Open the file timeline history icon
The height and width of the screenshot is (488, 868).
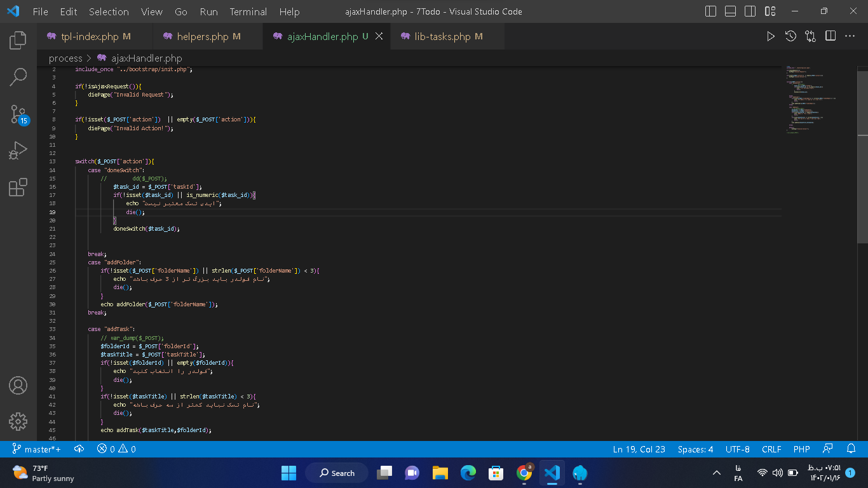click(x=790, y=36)
